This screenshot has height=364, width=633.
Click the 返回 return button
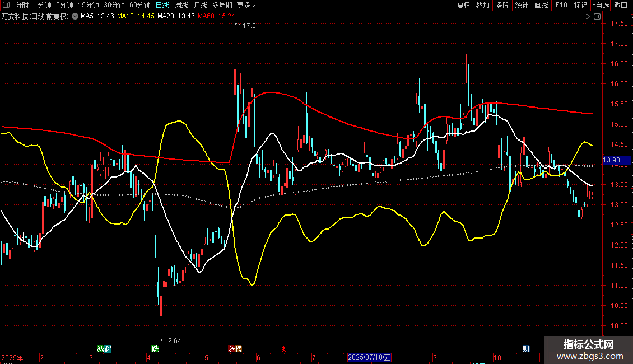(x=621, y=5)
